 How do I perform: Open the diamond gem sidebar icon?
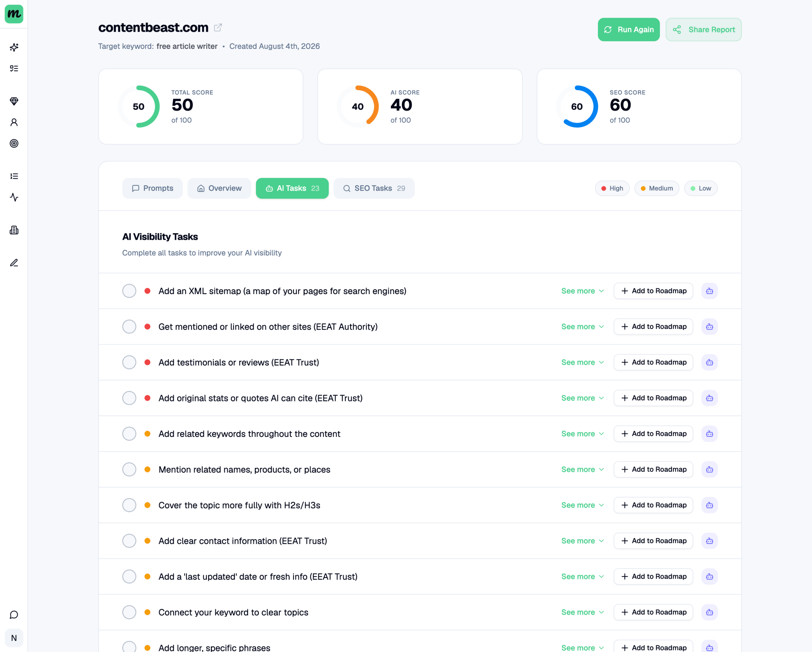pyautogui.click(x=14, y=101)
